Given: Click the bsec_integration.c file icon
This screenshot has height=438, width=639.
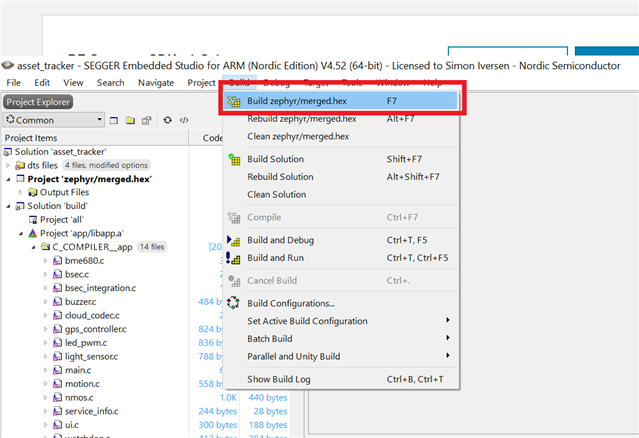Looking at the screenshot, I should point(58,288).
